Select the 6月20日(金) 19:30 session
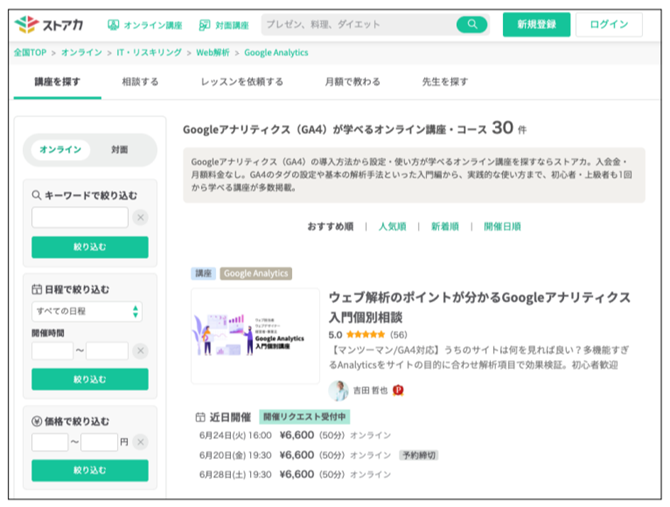 pos(295,455)
